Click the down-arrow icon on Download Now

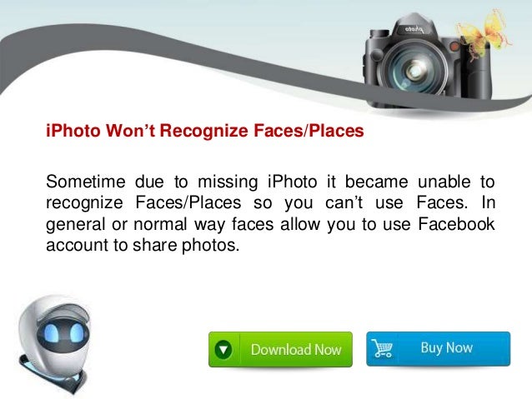click(223, 350)
